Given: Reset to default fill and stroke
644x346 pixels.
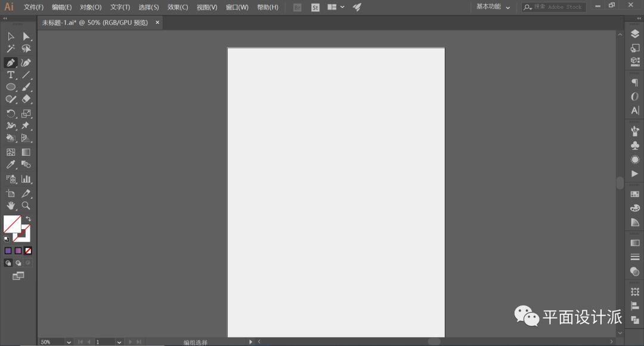Looking at the screenshot, I should (7, 239).
